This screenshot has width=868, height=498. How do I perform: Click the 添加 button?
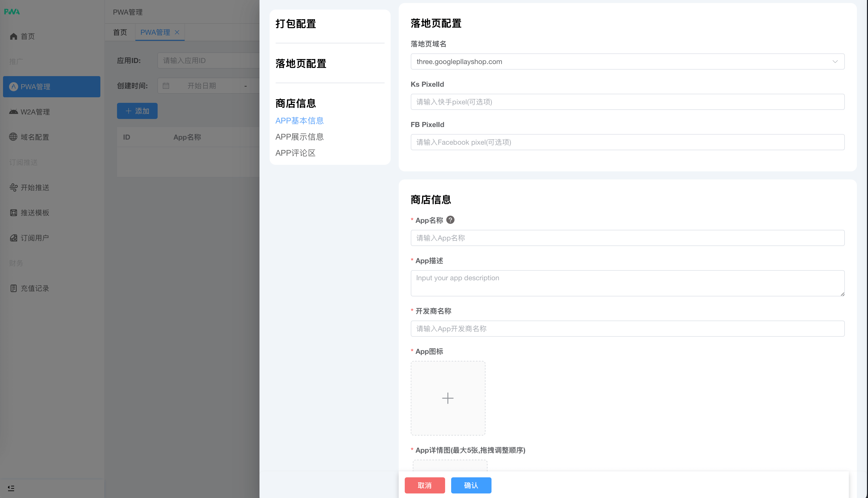[137, 111]
